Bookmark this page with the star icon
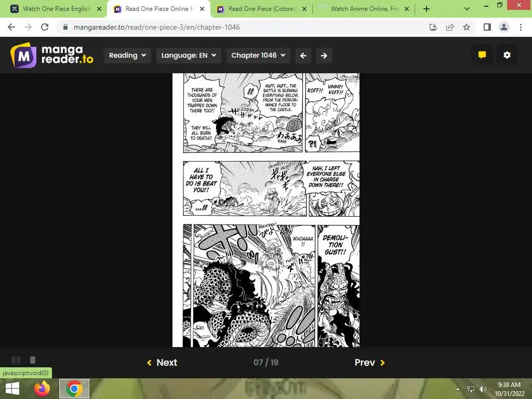 tap(467, 27)
